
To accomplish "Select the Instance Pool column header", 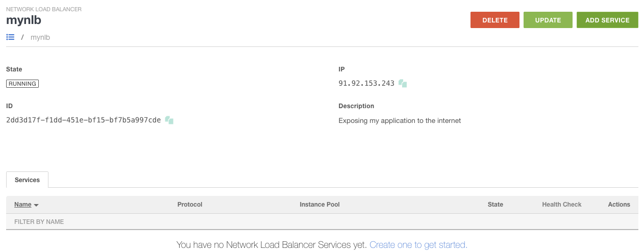I will click(x=319, y=205).
